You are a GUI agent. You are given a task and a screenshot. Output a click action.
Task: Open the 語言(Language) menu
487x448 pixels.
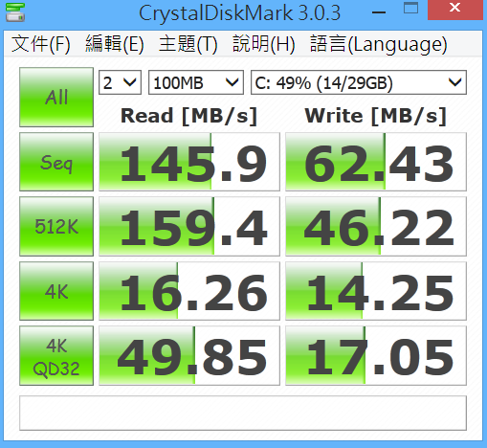coord(379,44)
